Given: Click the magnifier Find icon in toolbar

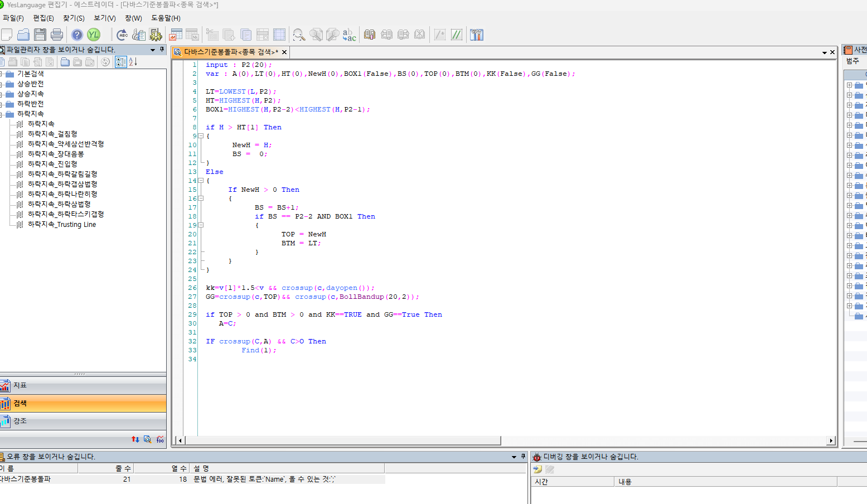Looking at the screenshot, I should (299, 35).
